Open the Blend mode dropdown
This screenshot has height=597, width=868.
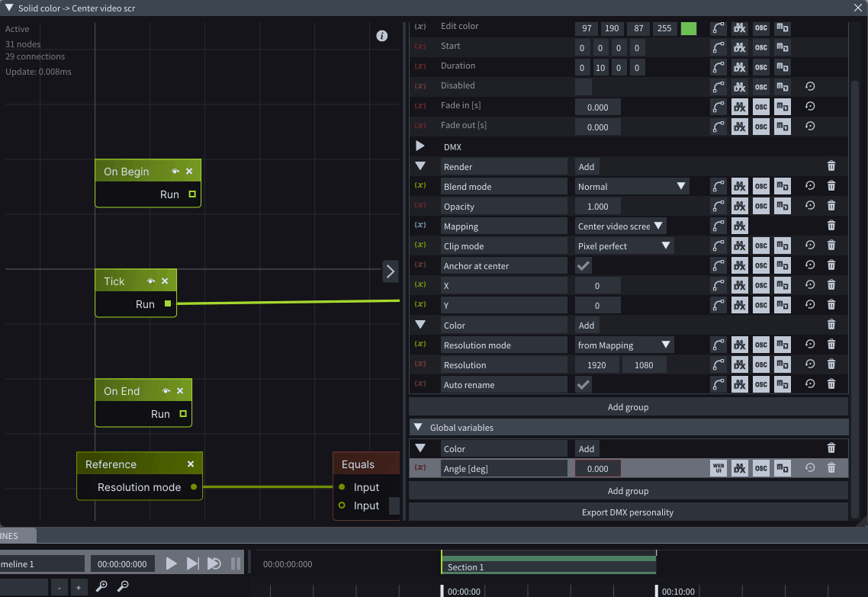pos(632,187)
